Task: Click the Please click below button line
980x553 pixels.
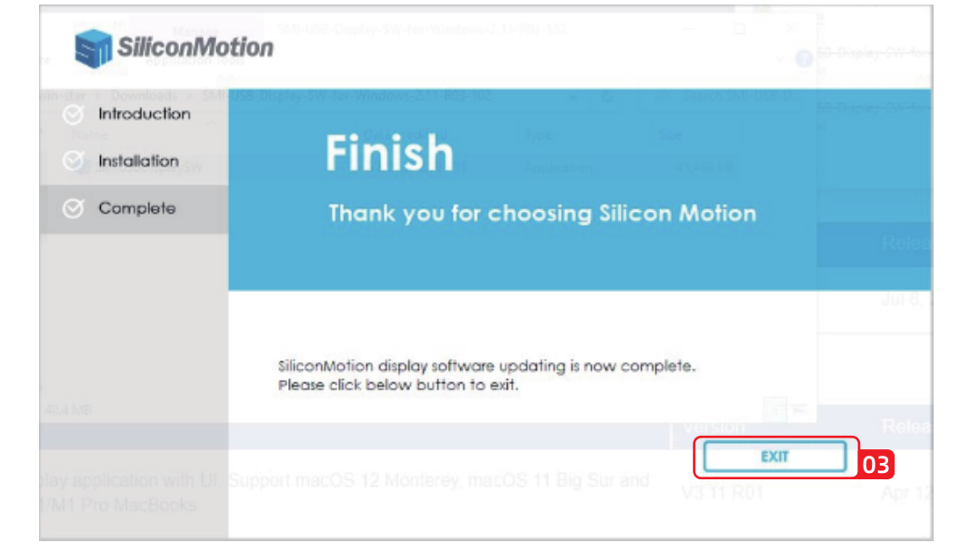Action: 397,385
